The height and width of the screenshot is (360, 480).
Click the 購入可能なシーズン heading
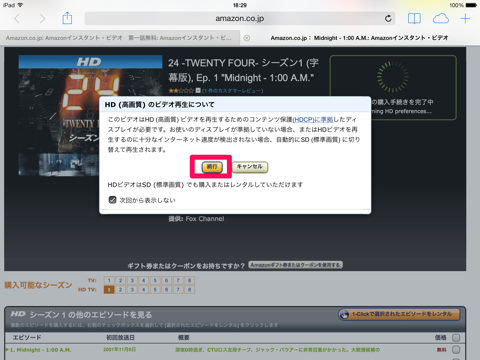[x=38, y=285]
